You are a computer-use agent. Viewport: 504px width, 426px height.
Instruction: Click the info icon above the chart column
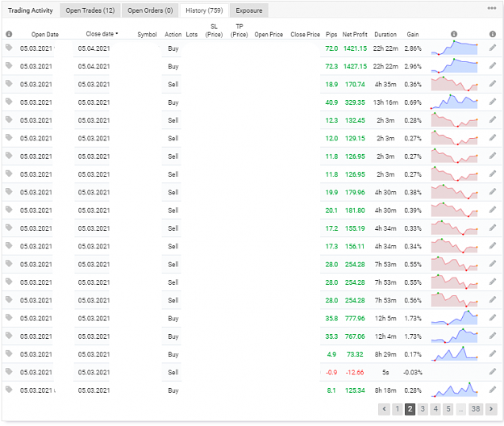(x=454, y=34)
